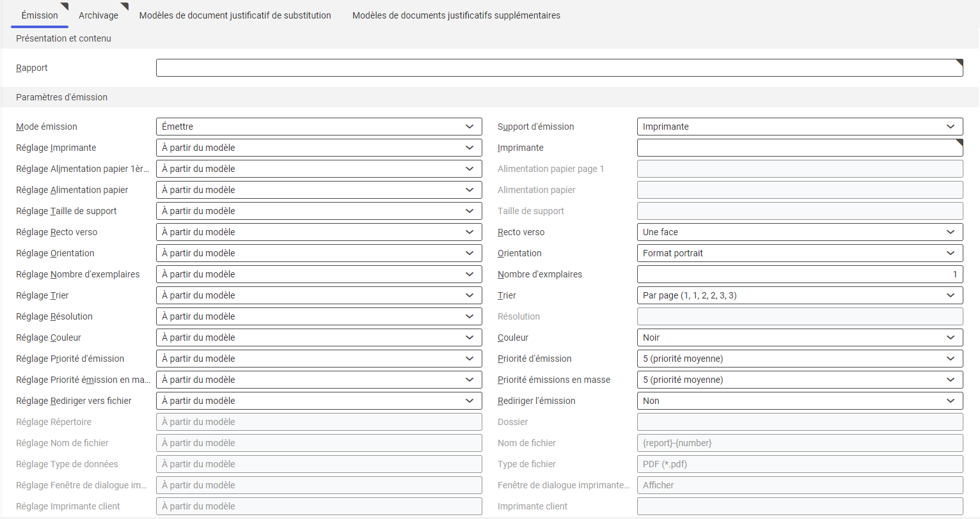Screen dimensions: 980x519
Task: Click the disabled Réglage Répertoire field
Action: pyautogui.click(x=319, y=422)
